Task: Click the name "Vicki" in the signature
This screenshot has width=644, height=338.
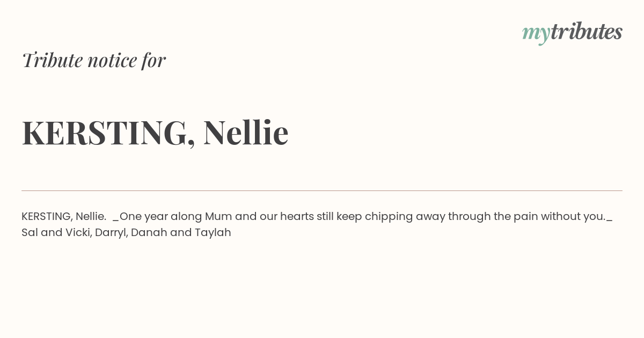Action: tap(77, 232)
